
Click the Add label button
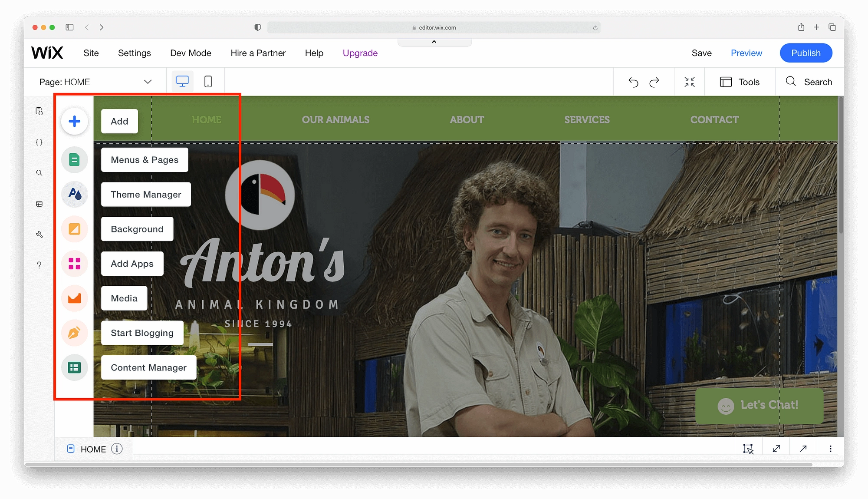(119, 121)
